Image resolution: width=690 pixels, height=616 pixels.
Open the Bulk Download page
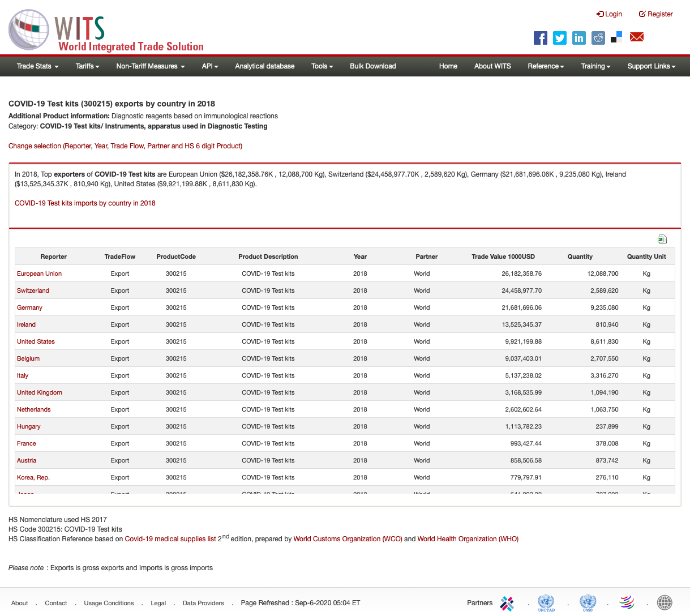coord(372,66)
